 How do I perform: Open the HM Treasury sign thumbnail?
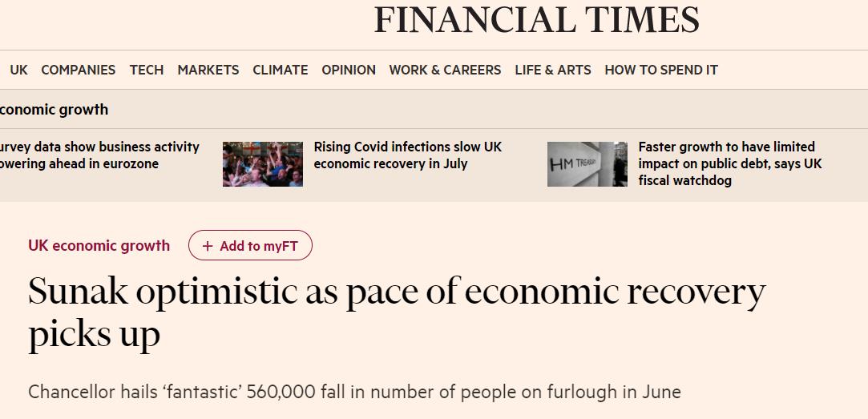click(x=587, y=164)
